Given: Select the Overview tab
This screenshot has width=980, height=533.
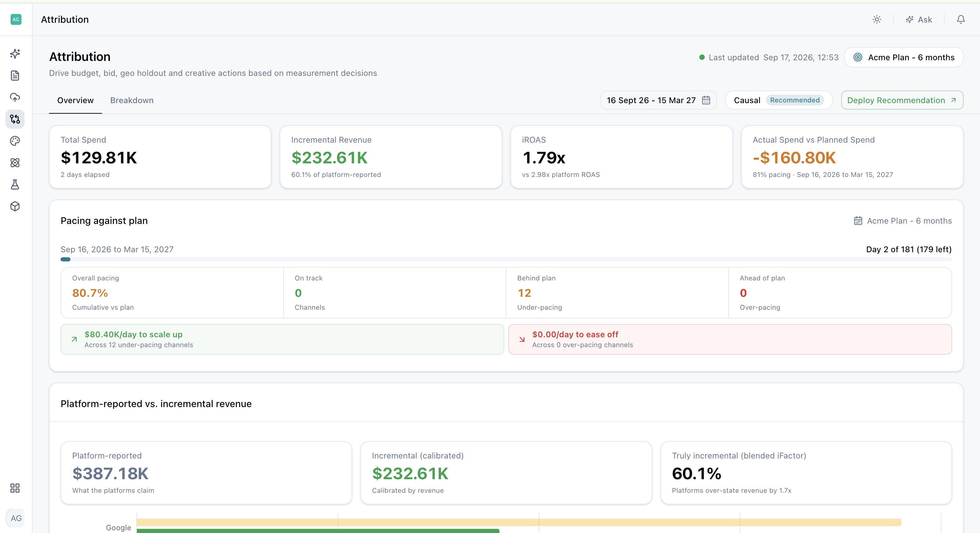Looking at the screenshot, I should pyautogui.click(x=75, y=100).
